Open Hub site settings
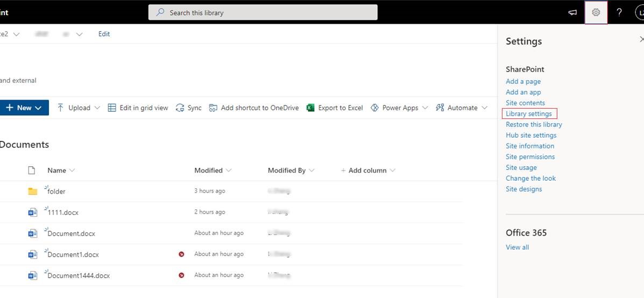Screen dimensions: 644x298 coord(531,135)
